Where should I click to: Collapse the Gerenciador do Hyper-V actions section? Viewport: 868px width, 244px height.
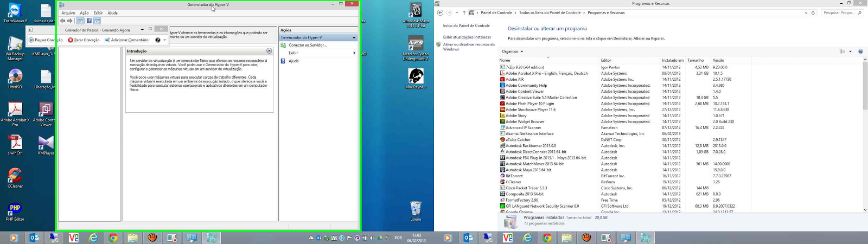click(354, 37)
